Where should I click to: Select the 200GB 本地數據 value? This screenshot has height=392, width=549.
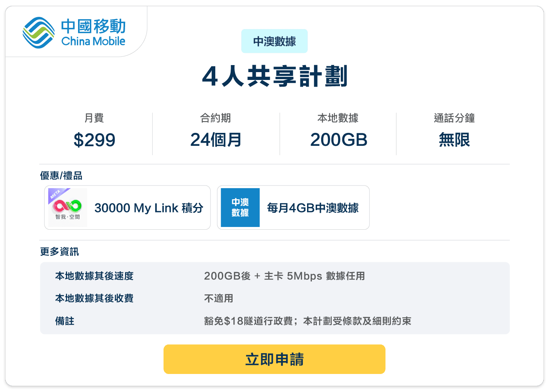tap(338, 140)
